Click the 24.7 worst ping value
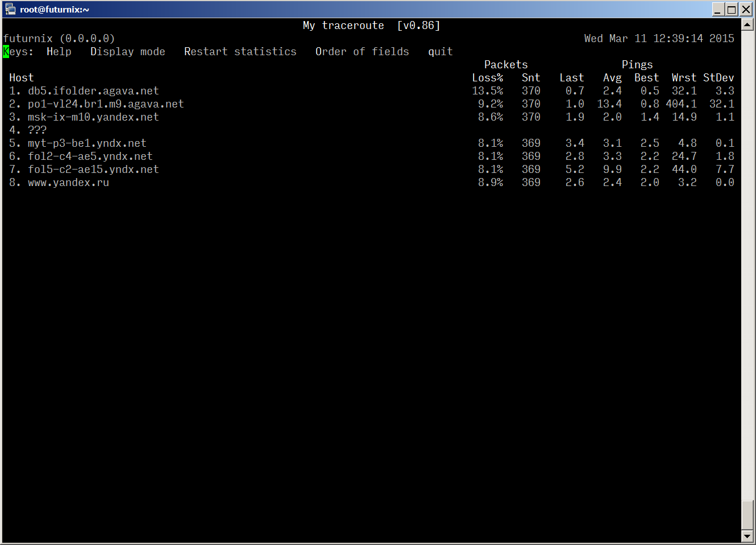This screenshot has width=756, height=545. 684,156
